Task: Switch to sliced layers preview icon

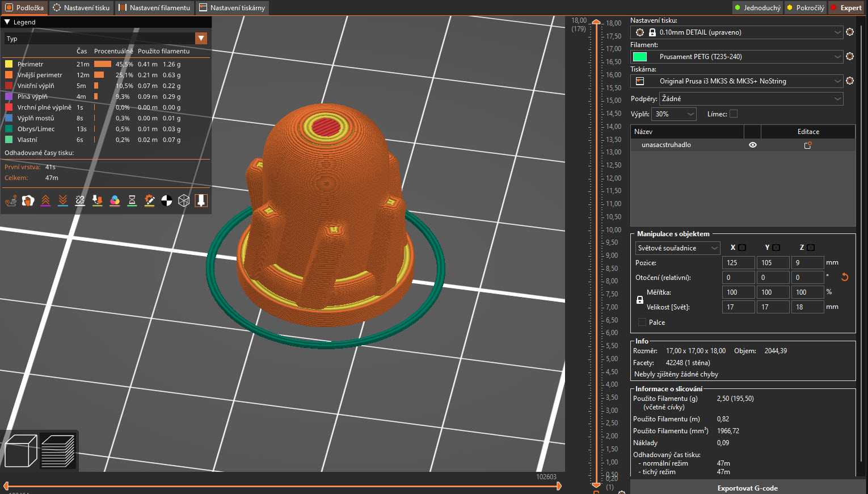Action: [x=58, y=451]
